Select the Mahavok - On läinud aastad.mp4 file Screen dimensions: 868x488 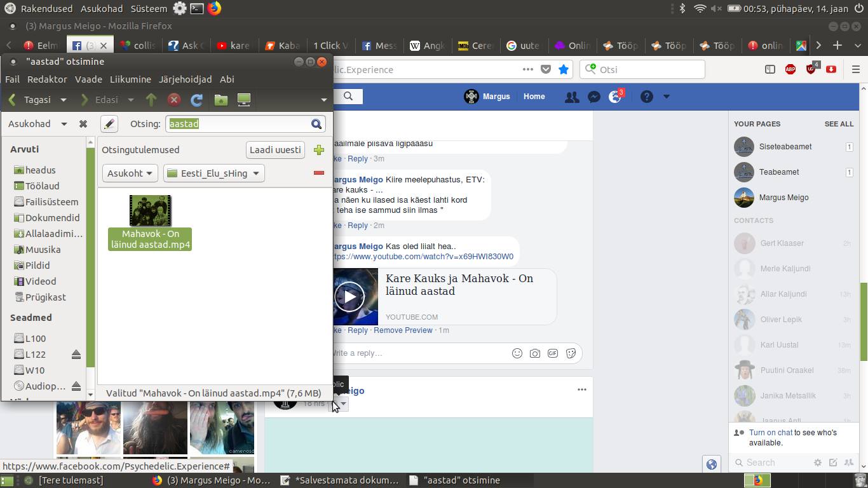tap(150, 223)
